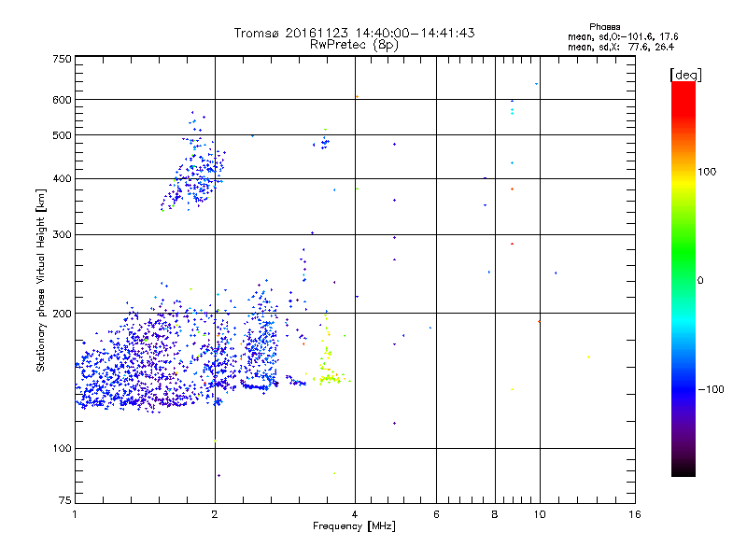Click the 'RwPretec (8p)' subtitle
The width and height of the screenshot is (747, 560).
tap(354, 45)
